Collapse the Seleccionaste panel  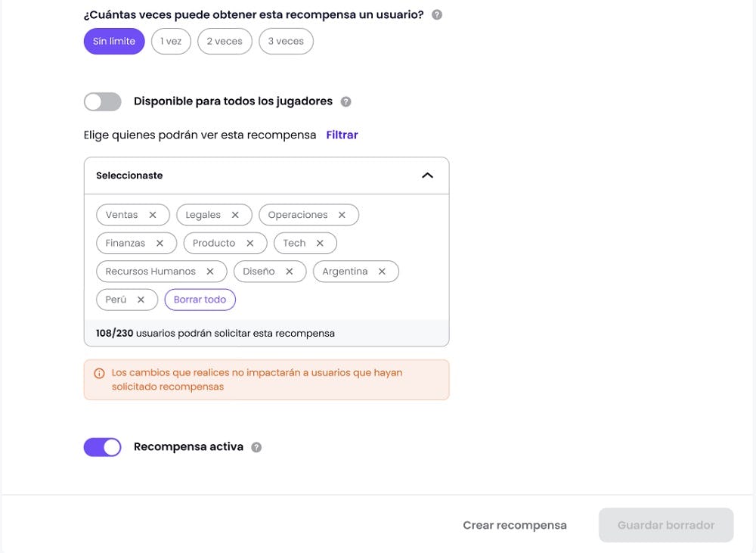[428, 175]
